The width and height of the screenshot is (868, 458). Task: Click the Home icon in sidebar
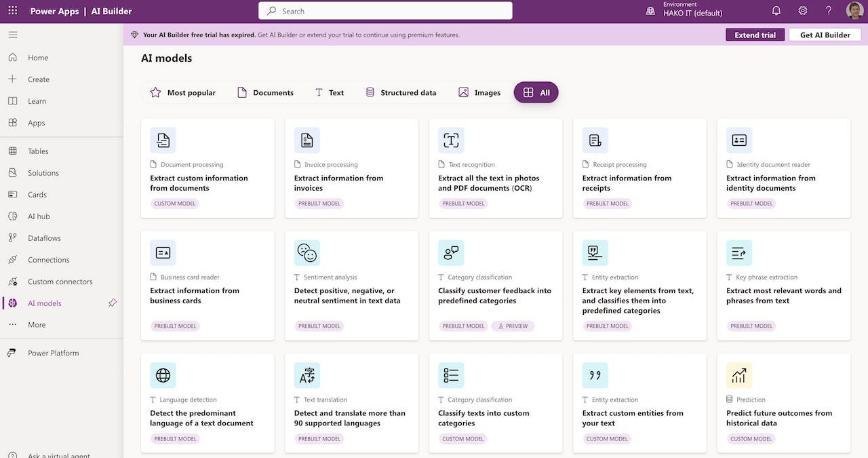coord(13,58)
